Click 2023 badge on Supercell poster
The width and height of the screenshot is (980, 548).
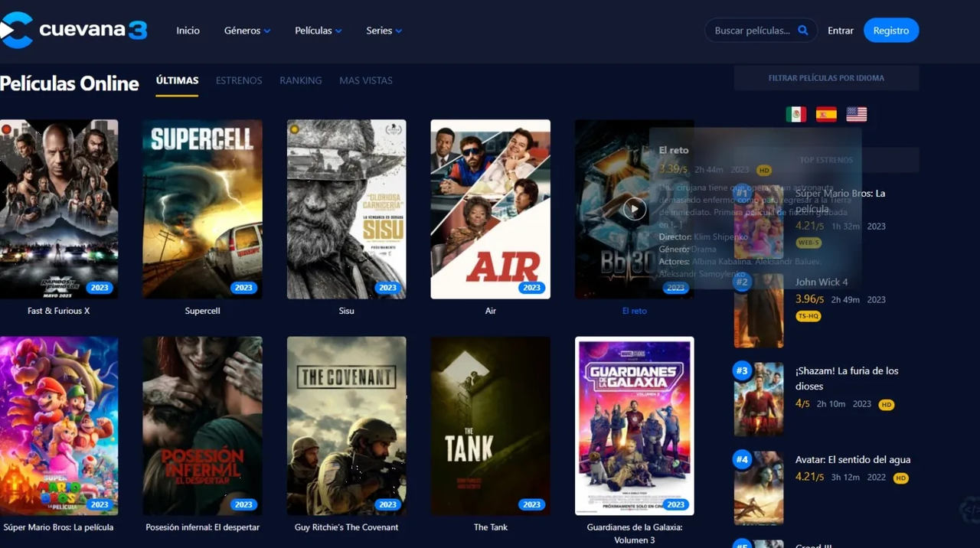point(243,288)
